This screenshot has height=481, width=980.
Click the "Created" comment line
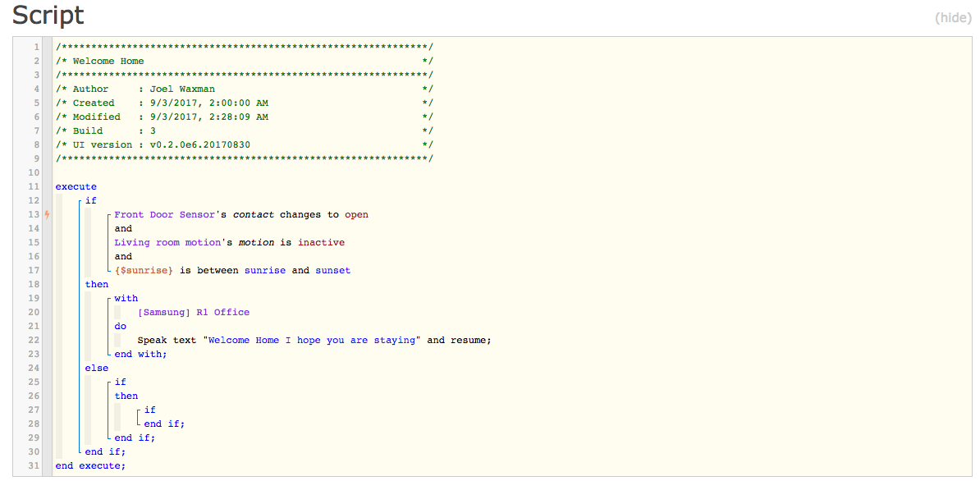point(245,103)
